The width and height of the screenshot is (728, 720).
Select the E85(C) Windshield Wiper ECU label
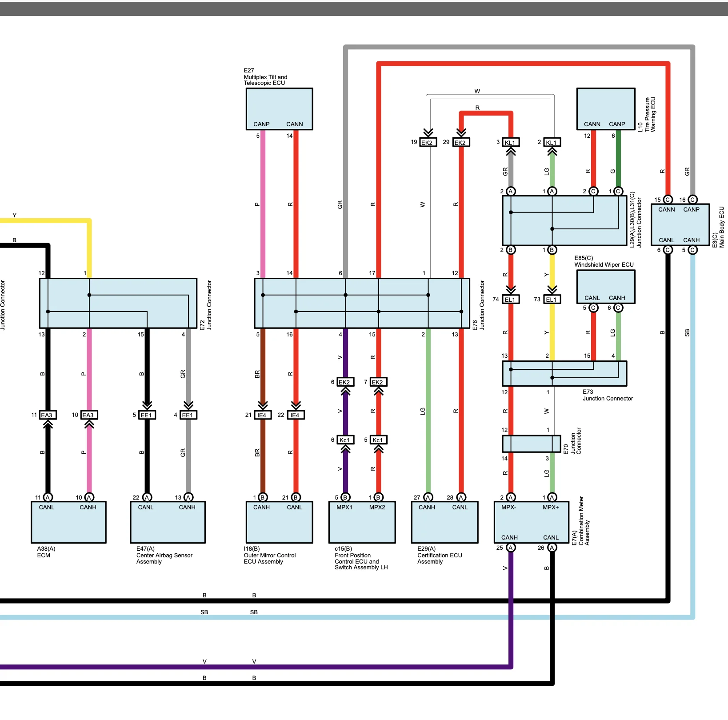tap(604, 261)
